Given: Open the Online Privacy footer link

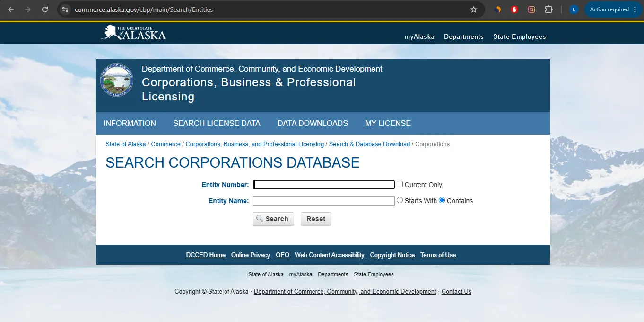Looking at the screenshot, I should click(251, 255).
